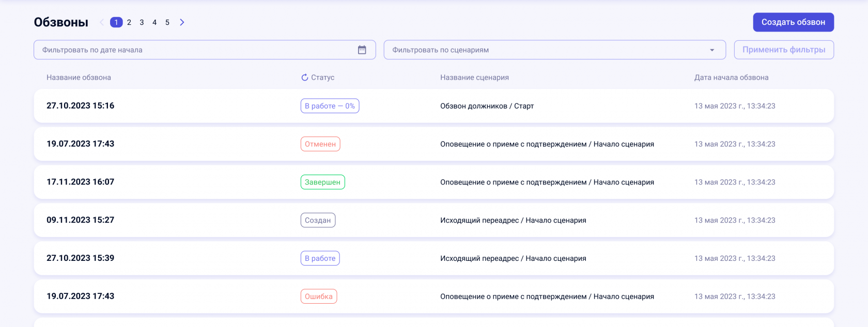Click the calendar icon in date filter

pos(362,50)
